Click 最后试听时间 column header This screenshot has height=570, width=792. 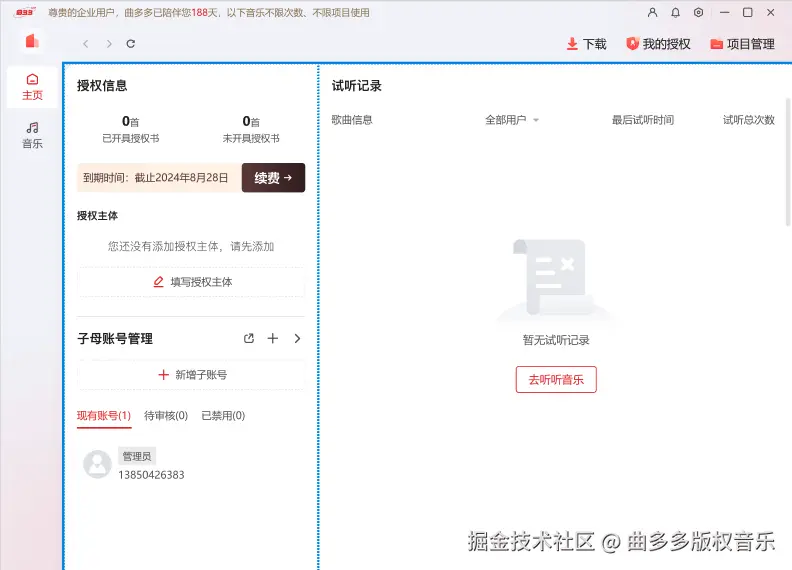(643, 120)
